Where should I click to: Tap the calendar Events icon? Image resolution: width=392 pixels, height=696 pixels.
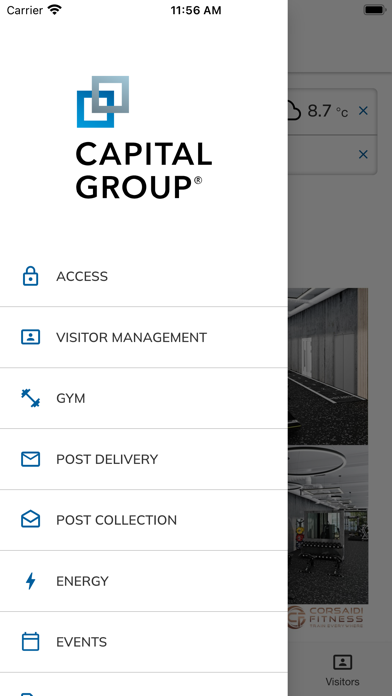pos(30,642)
